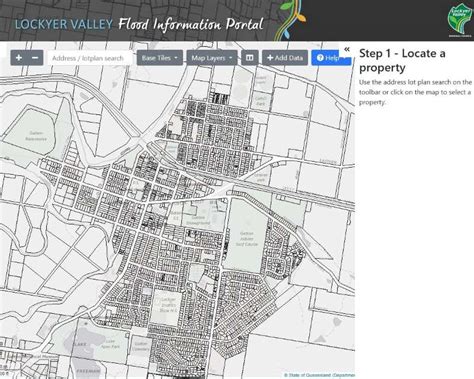Click the State of Queensland attribution link

coord(319,375)
